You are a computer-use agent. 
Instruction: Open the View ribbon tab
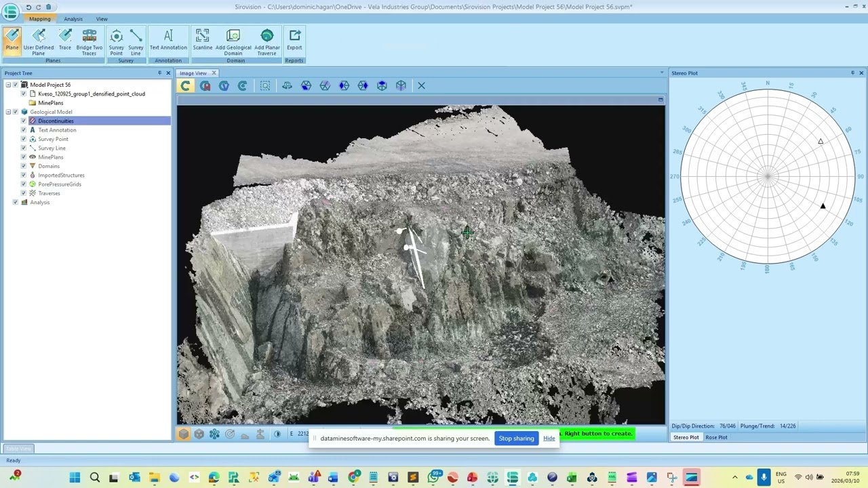(102, 19)
